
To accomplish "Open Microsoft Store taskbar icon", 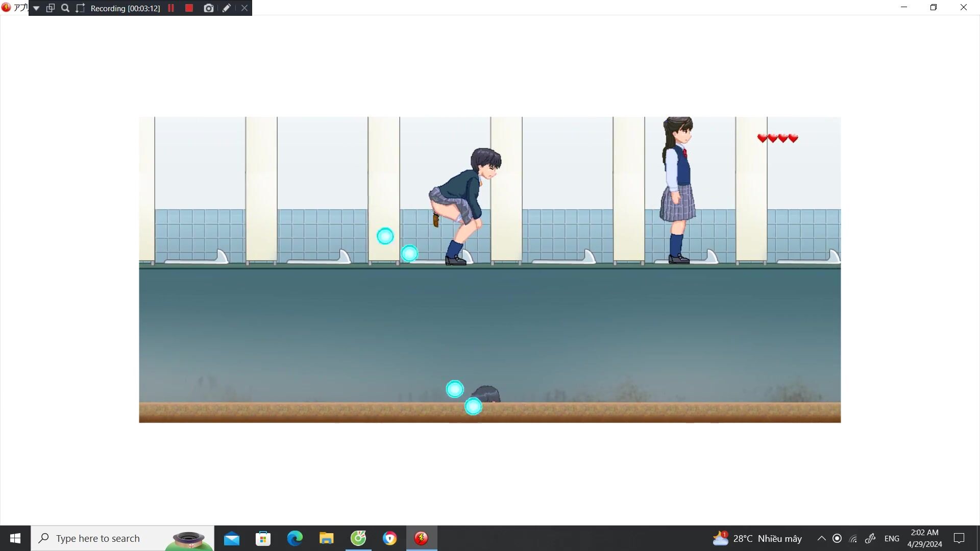I will pos(263,538).
